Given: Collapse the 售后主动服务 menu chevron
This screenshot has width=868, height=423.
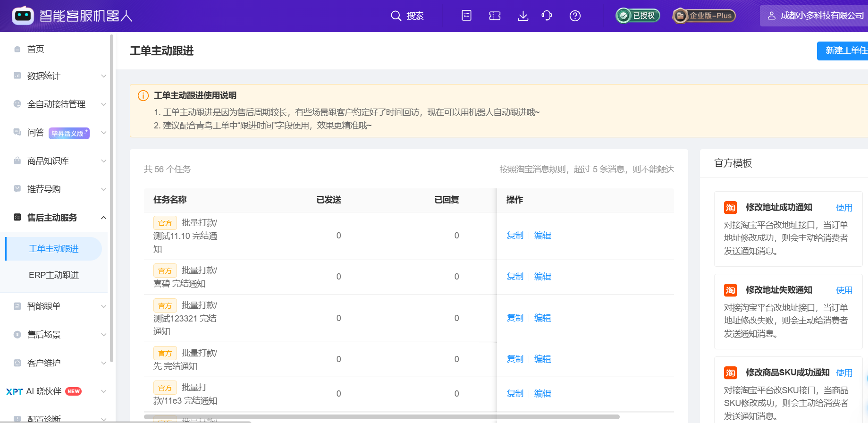Looking at the screenshot, I should pyautogui.click(x=104, y=218).
